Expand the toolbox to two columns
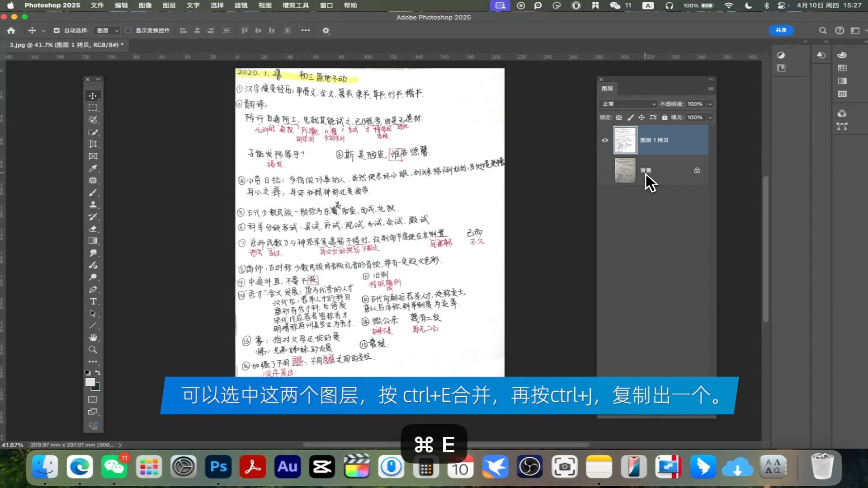 98,80
